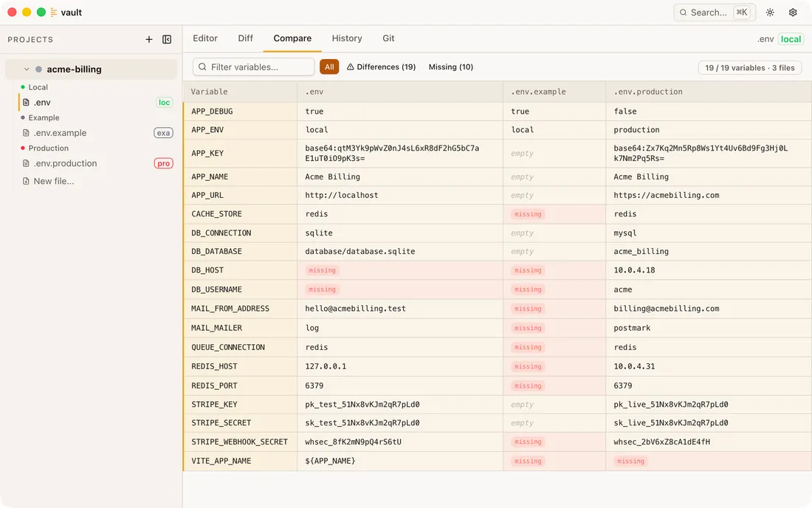Switch to the Editor tab
Viewport: 812px width, 508px height.
coord(205,38)
